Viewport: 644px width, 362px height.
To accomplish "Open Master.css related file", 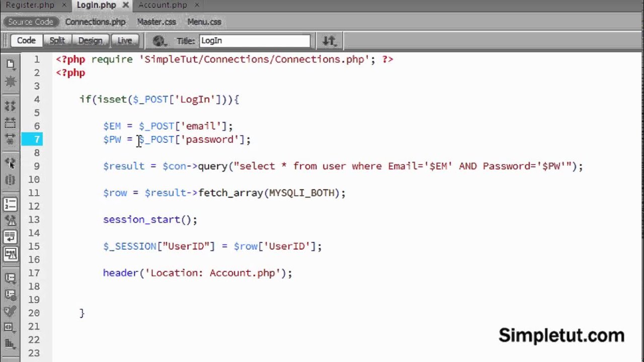I will coord(156,22).
